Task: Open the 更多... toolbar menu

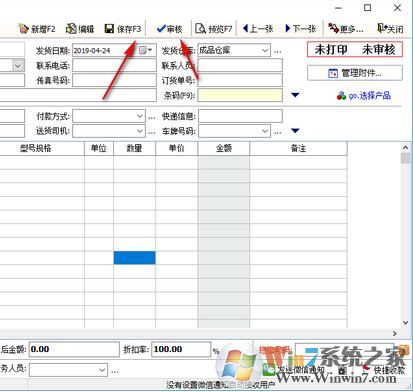Action: click(346, 29)
